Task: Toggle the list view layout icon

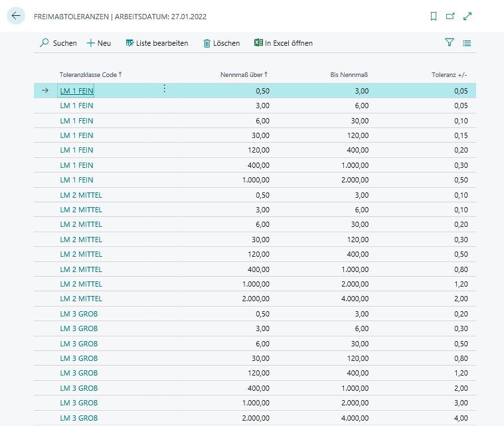Action: [x=467, y=42]
